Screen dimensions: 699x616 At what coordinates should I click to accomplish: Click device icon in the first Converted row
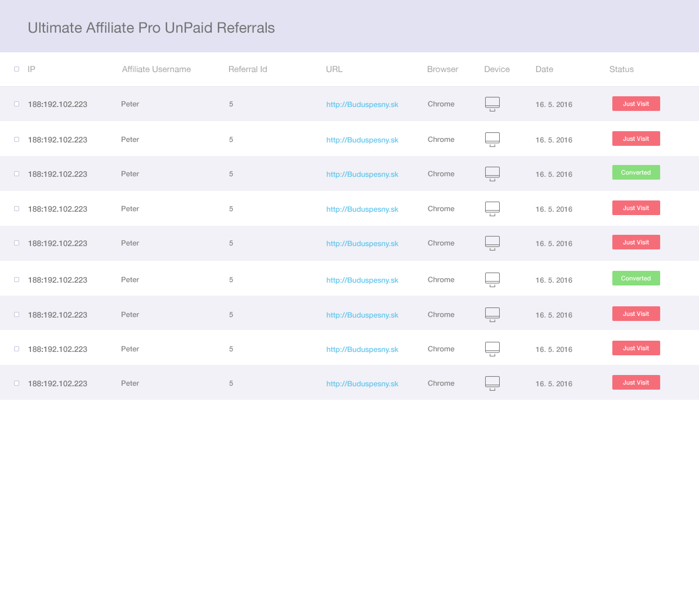pos(492,174)
